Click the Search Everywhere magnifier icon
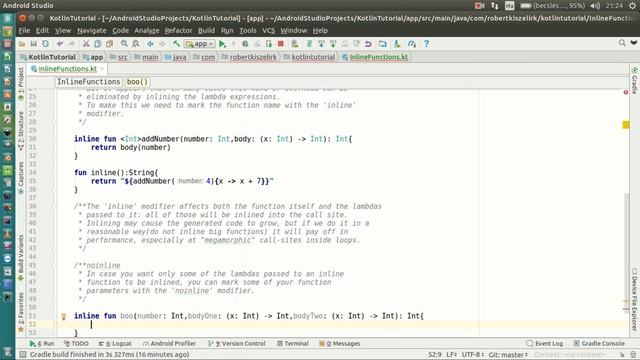 click(x=622, y=43)
